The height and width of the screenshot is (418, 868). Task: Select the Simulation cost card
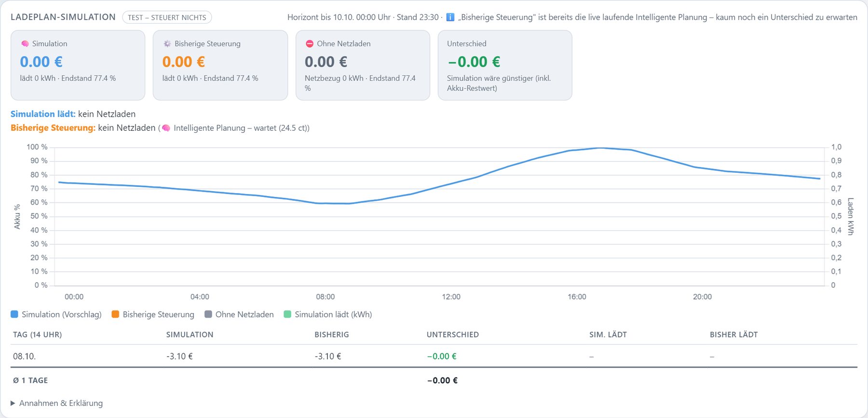[x=78, y=65]
